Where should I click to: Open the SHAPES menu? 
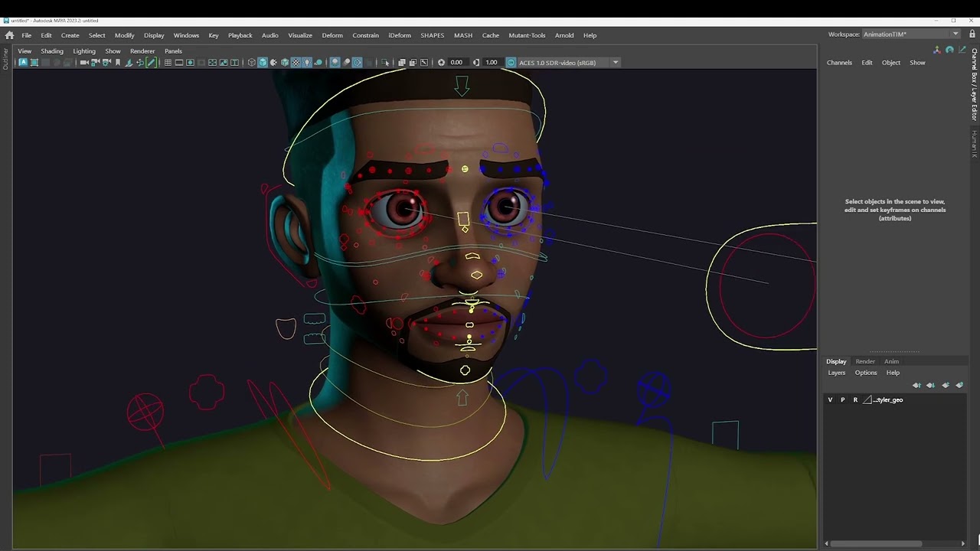click(x=432, y=35)
